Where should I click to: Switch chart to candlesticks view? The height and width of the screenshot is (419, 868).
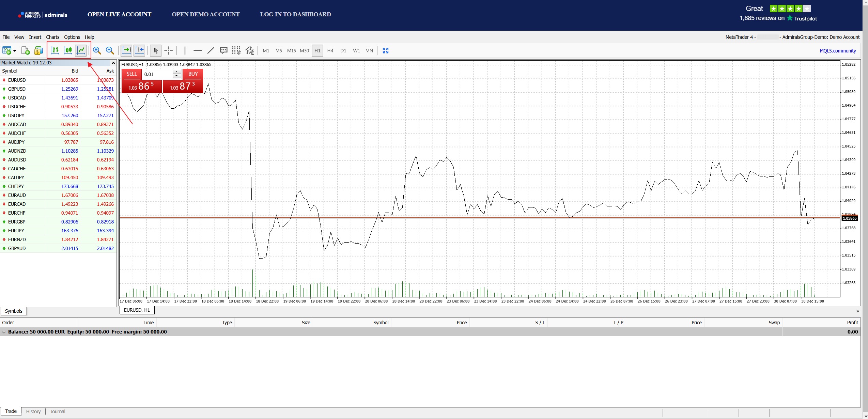coord(68,51)
